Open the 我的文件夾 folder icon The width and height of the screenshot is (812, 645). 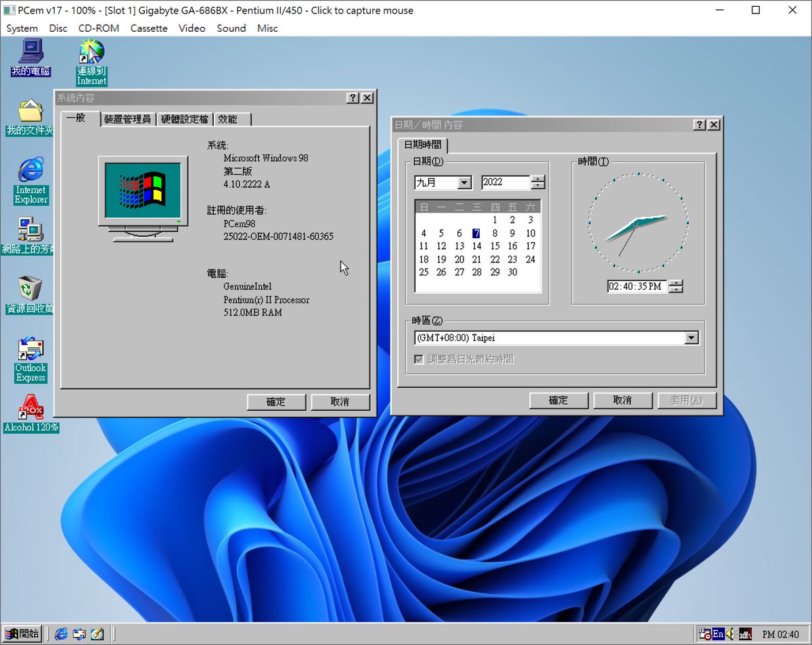30,118
